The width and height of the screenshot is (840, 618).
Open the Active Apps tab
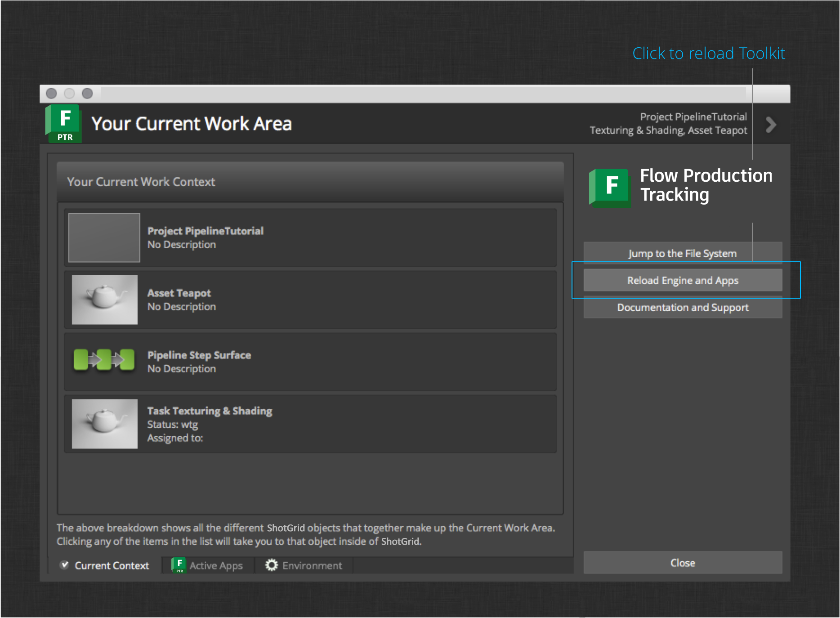point(207,565)
